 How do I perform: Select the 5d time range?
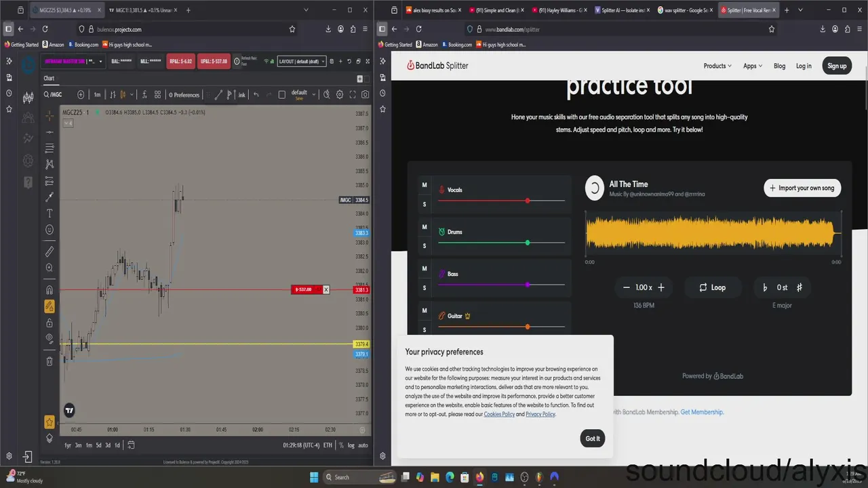tap(98, 445)
